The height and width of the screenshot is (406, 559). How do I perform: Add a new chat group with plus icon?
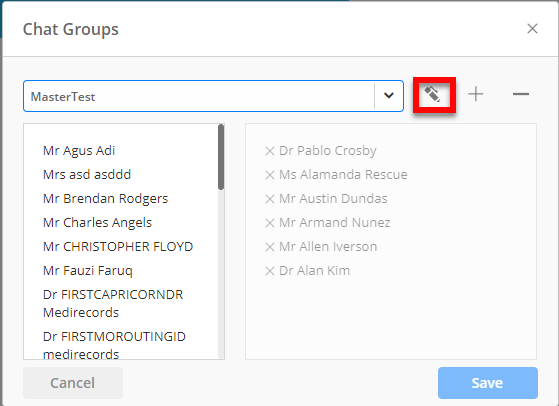476,94
